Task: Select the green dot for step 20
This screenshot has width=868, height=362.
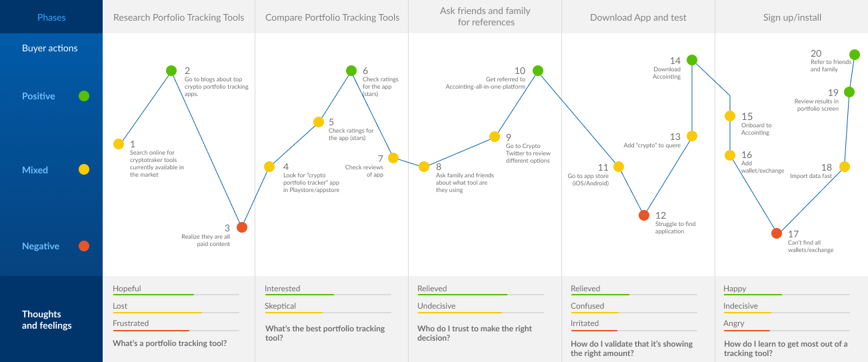Action: [855, 54]
